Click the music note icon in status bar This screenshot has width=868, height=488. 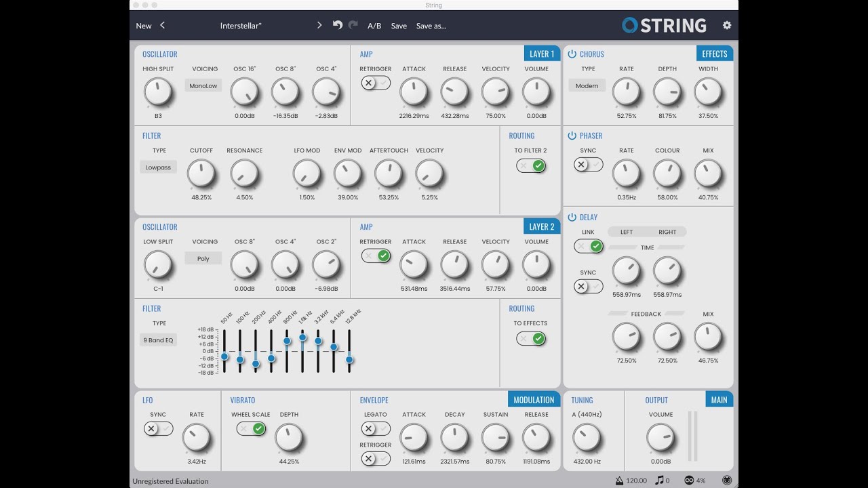659,481
